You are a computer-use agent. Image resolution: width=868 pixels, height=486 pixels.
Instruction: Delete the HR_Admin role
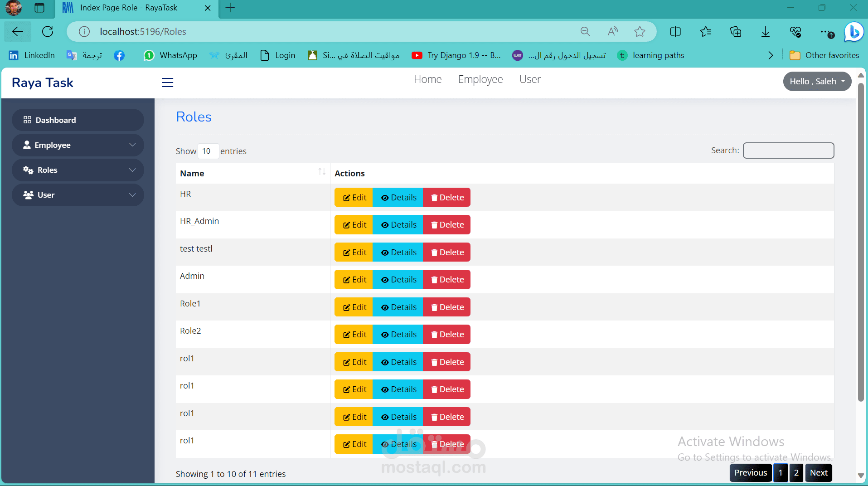point(446,224)
